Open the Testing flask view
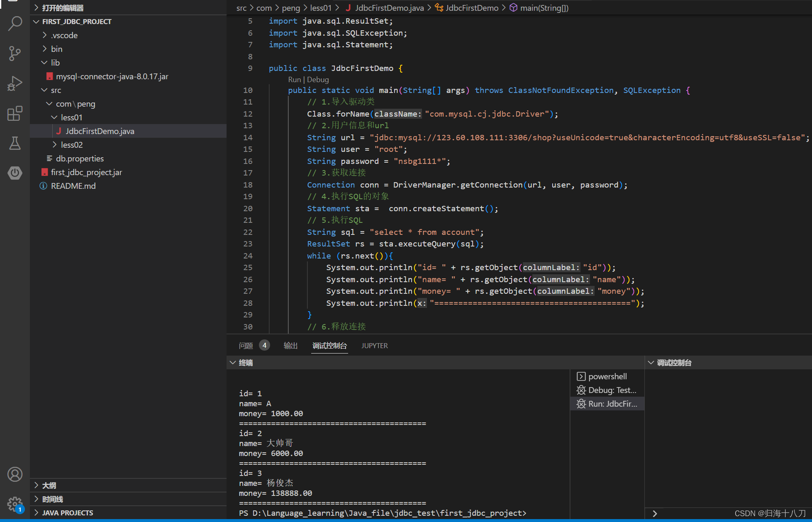The image size is (812, 522). point(15,143)
